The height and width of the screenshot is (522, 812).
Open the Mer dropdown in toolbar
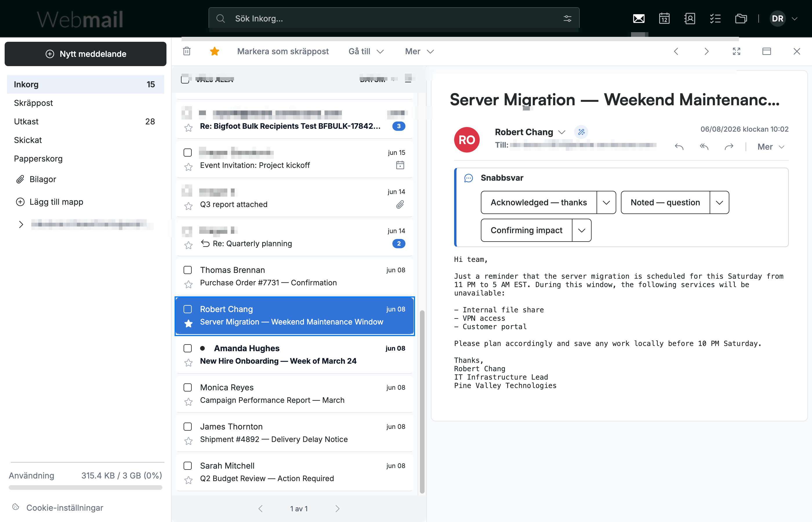420,51
